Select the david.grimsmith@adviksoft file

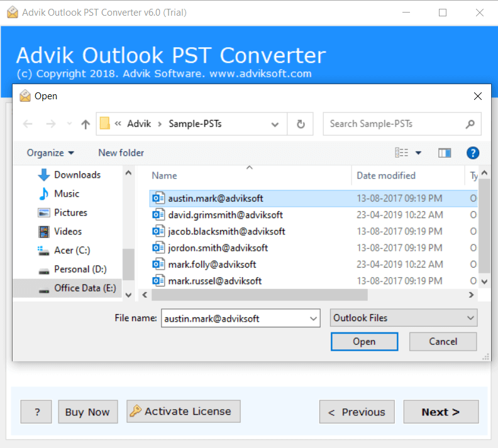(x=313, y=215)
